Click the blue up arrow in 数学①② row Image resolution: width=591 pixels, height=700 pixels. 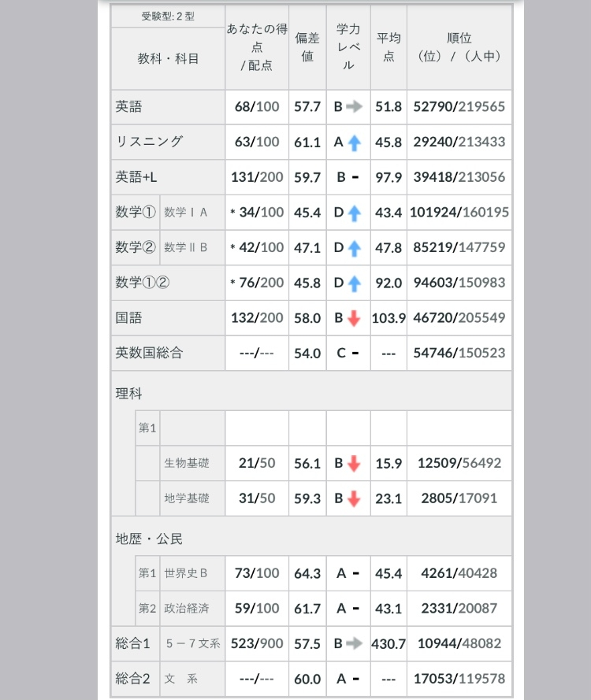355,283
